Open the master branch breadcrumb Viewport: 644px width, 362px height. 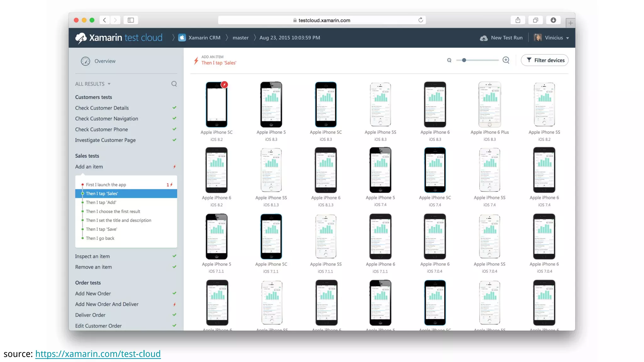[x=241, y=38]
